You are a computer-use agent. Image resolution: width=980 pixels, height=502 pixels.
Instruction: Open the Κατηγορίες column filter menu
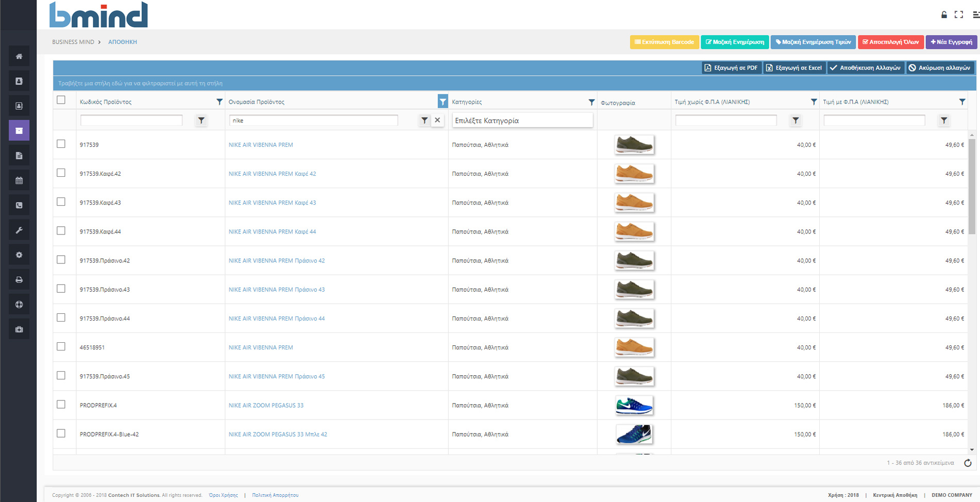coord(592,102)
